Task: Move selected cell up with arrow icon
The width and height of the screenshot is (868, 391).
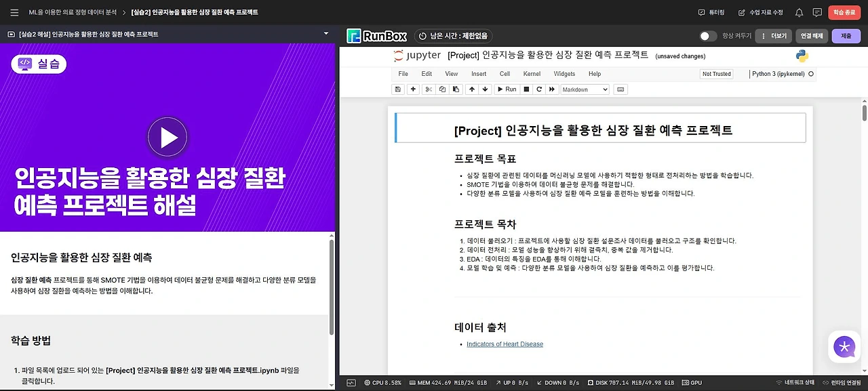Action: (x=473, y=89)
